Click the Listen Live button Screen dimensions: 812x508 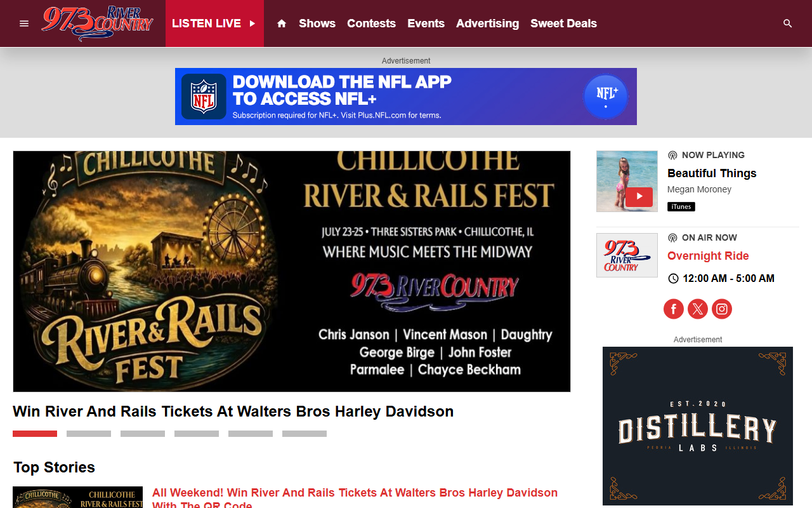point(214,23)
